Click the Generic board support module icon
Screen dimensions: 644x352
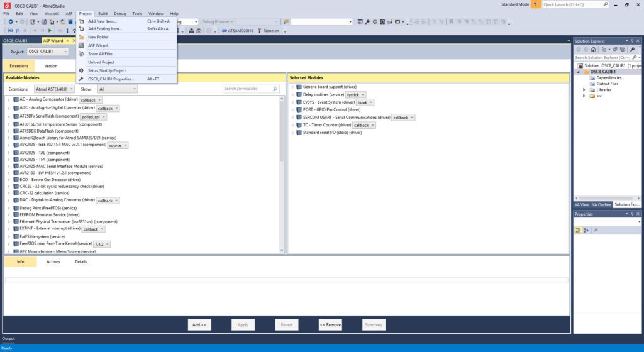click(x=299, y=87)
